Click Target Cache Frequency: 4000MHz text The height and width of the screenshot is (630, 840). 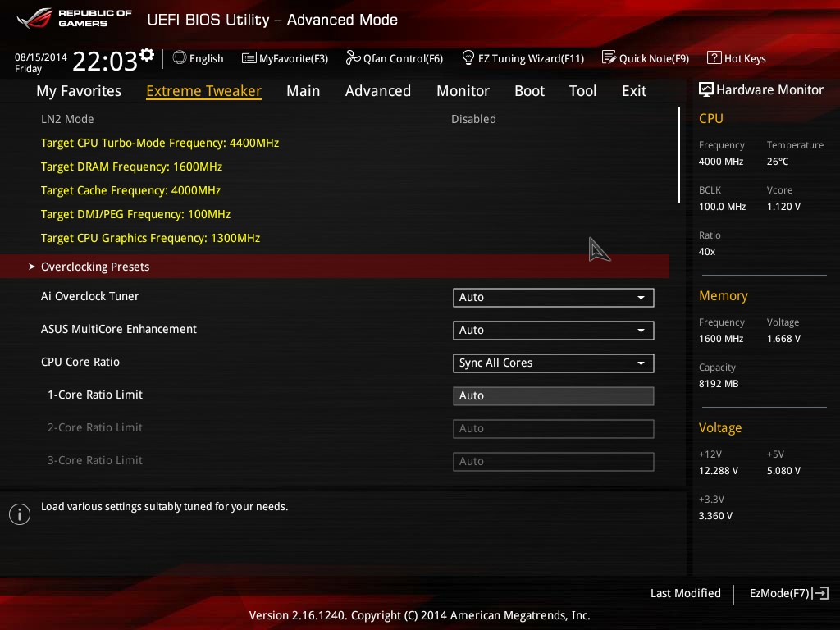(130, 190)
